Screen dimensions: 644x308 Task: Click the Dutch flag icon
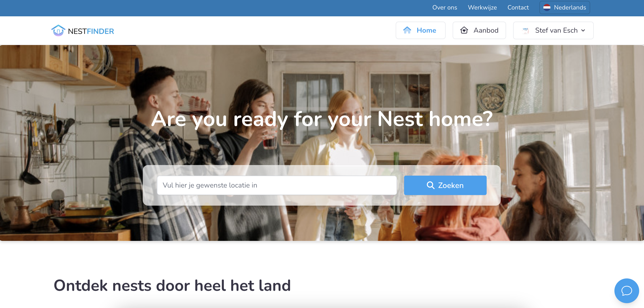click(x=547, y=8)
